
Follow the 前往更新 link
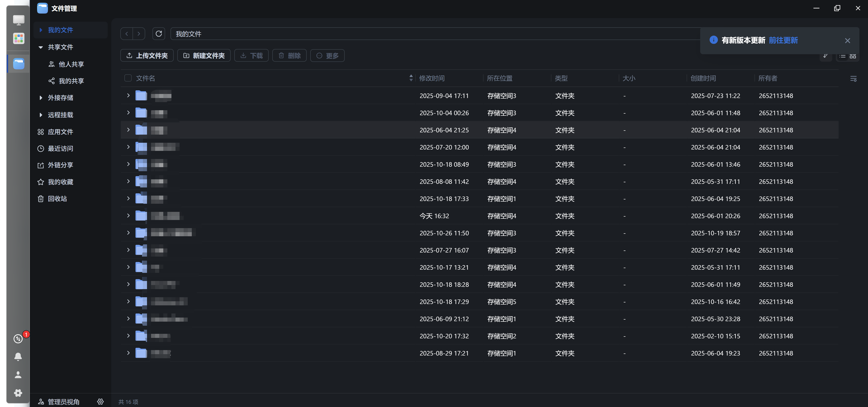point(783,40)
